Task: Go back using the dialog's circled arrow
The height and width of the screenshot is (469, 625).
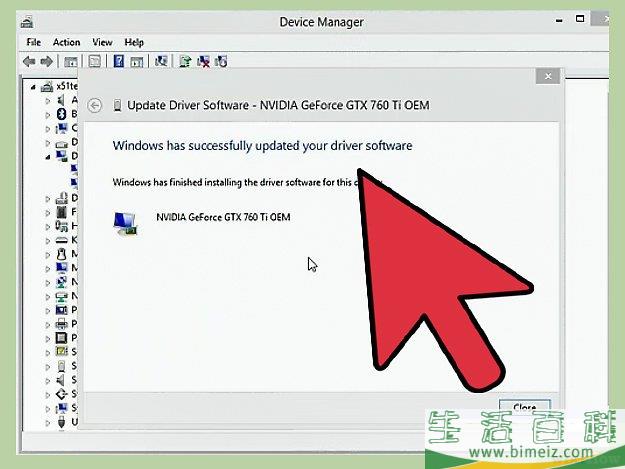Action: click(95, 106)
